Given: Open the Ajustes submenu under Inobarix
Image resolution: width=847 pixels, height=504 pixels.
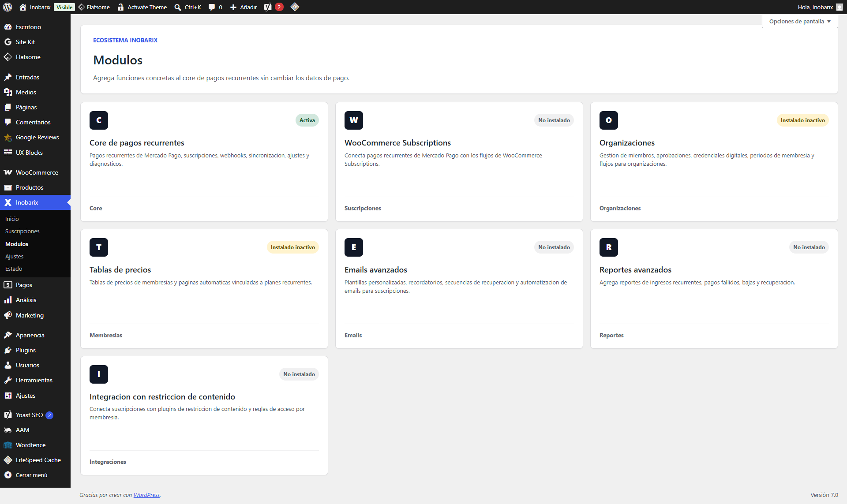Looking at the screenshot, I should click(14, 256).
